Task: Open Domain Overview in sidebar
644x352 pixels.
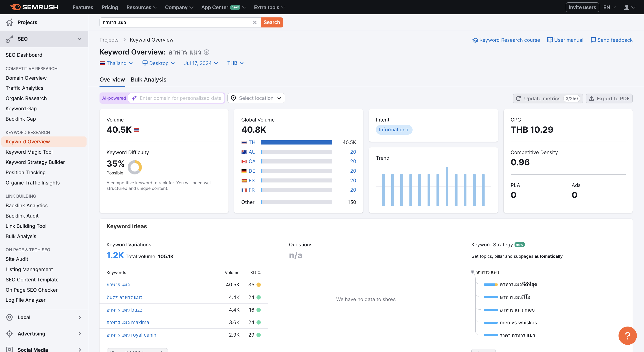Action: [26, 78]
